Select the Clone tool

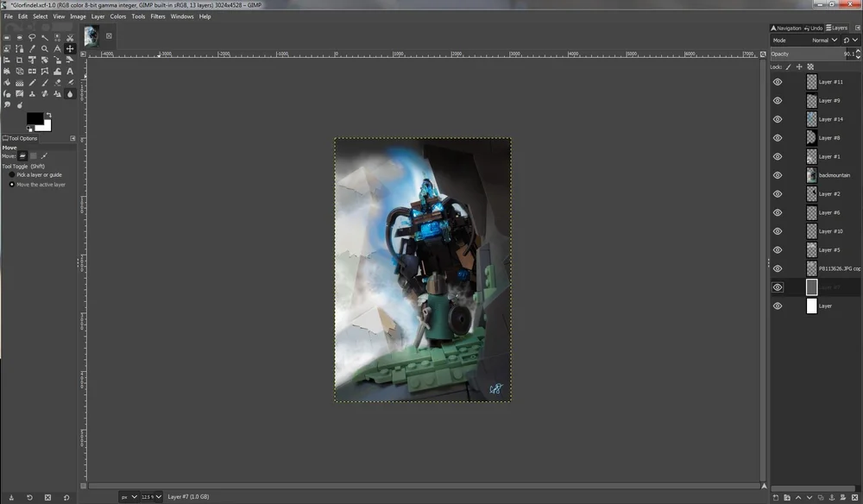(32, 92)
